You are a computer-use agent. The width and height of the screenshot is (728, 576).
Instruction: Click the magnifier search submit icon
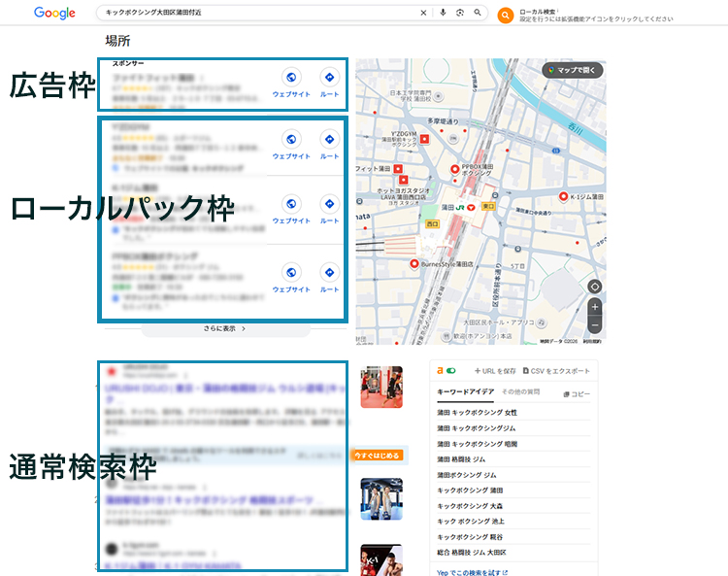pos(477,13)
